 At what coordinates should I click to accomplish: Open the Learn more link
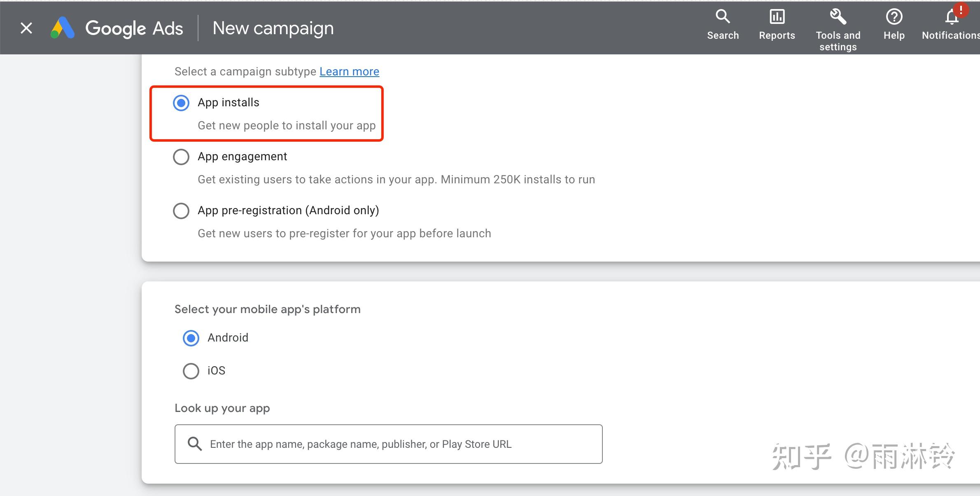point(349,71)
